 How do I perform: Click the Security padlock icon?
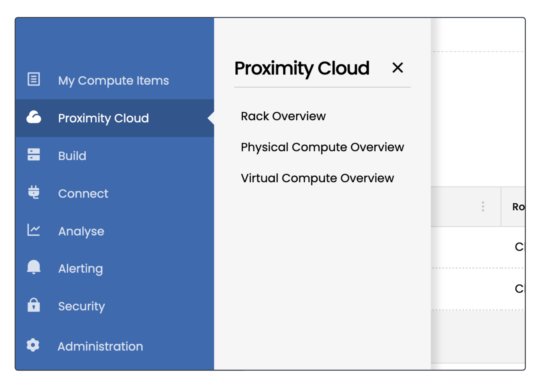34,305
